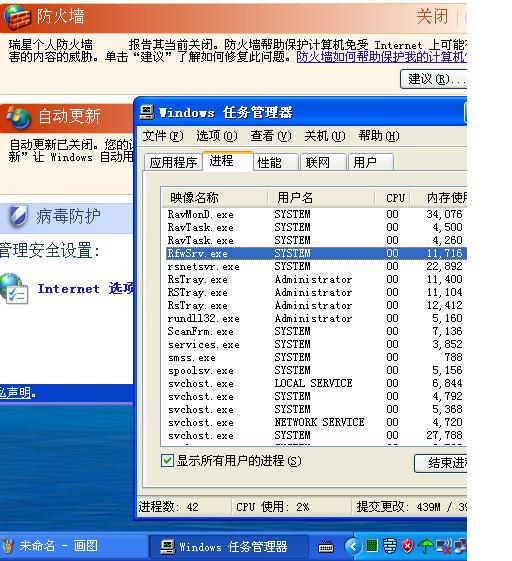Image resolution: width=512 pixels, height=561 pixels.
Task: Click the red security alert shield tray icon
Action: click(407, 546)
